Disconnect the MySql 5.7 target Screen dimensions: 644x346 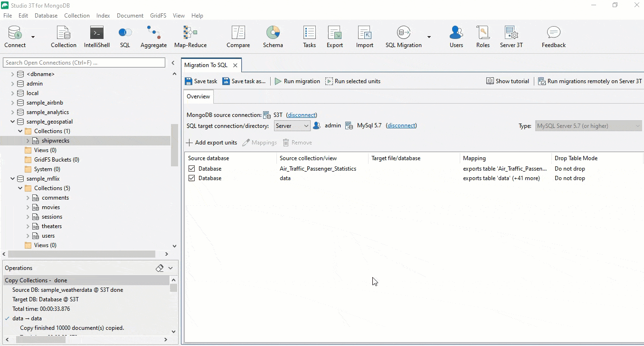coord(401,125)
